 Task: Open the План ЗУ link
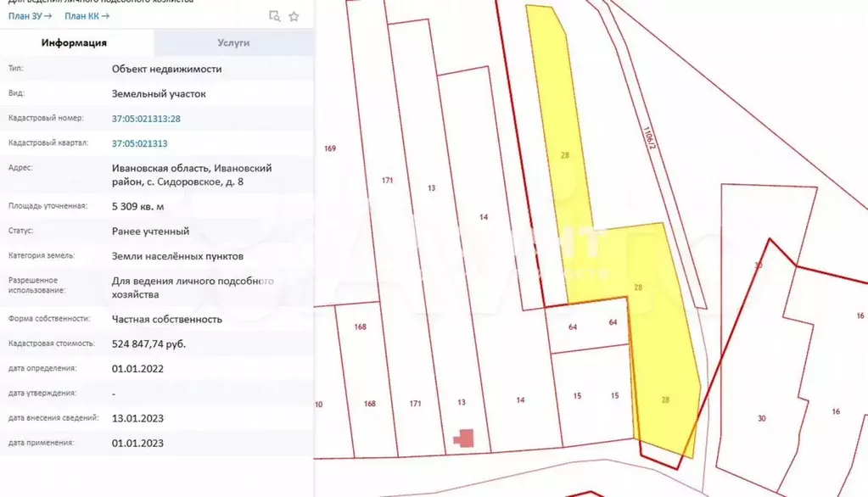point(30,16)
